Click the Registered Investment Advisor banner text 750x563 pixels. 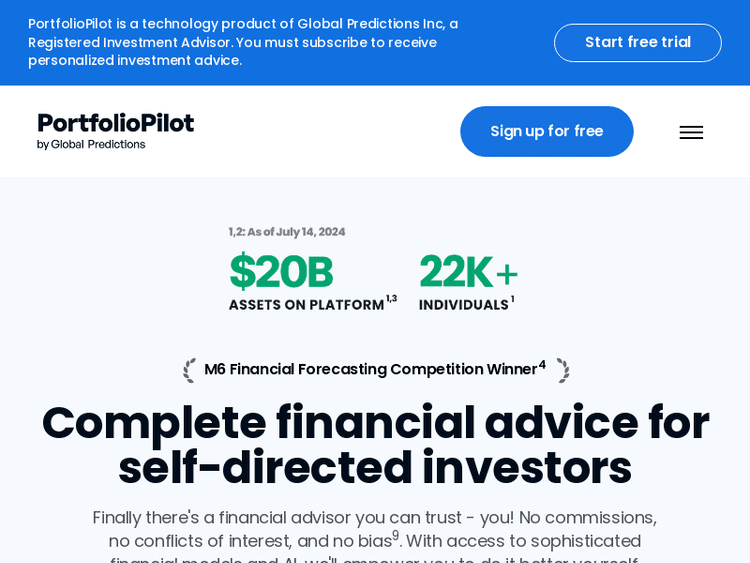pos(243,42)
